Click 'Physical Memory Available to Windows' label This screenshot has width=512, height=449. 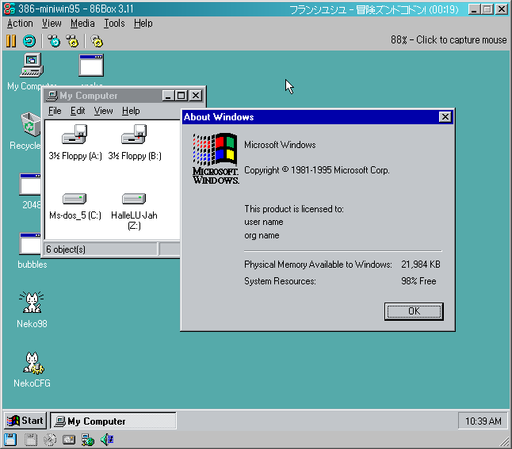[318, 265]
